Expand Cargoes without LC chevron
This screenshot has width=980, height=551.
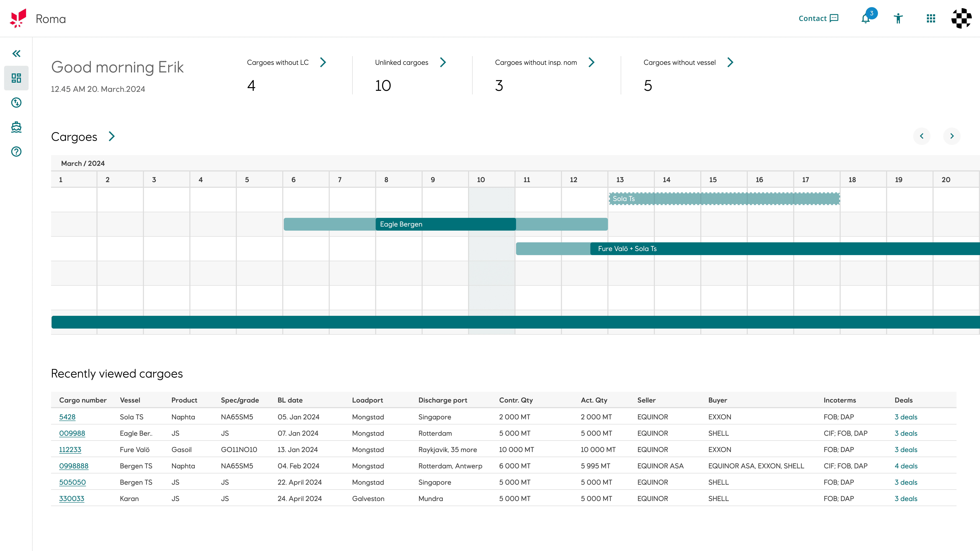coord(323,62)
